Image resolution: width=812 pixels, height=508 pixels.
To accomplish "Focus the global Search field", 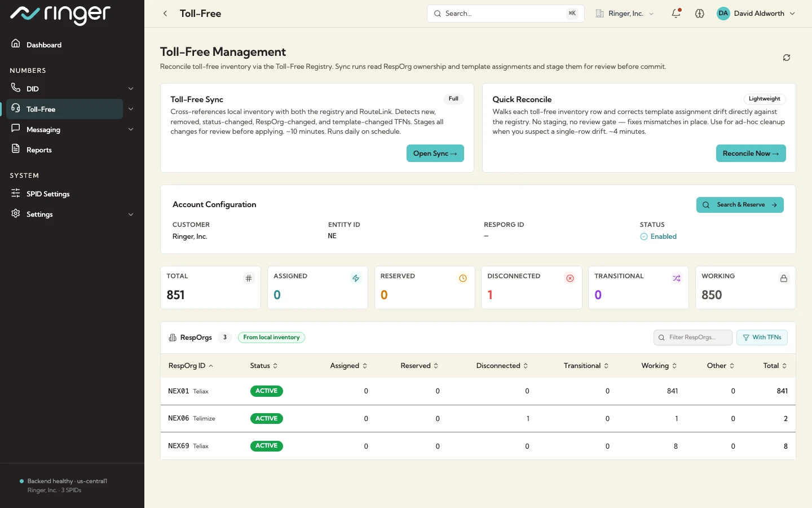I will pyautogui.click(x=506, y=14).
